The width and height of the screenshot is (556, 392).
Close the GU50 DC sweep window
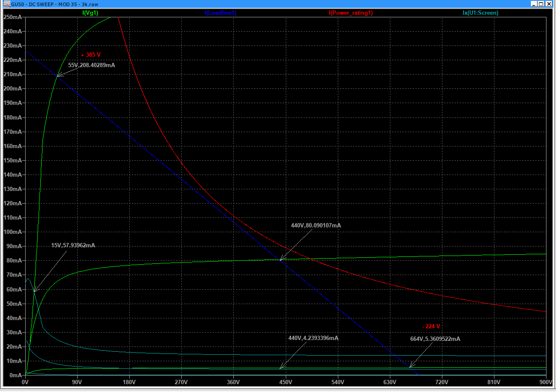(x=549, y=3)
